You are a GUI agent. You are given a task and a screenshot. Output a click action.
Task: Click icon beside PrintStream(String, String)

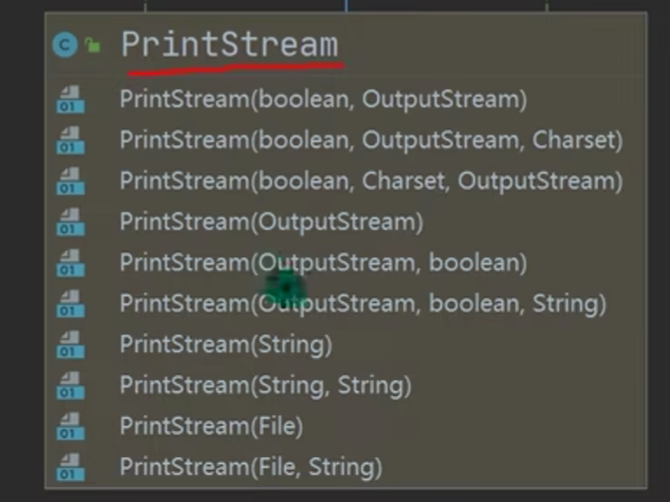pyautogui.click(x=72, y=385)
